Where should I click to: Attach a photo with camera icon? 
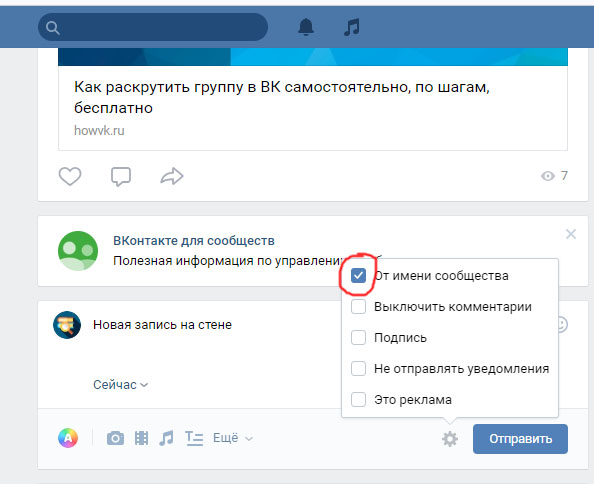coord(115,438)
